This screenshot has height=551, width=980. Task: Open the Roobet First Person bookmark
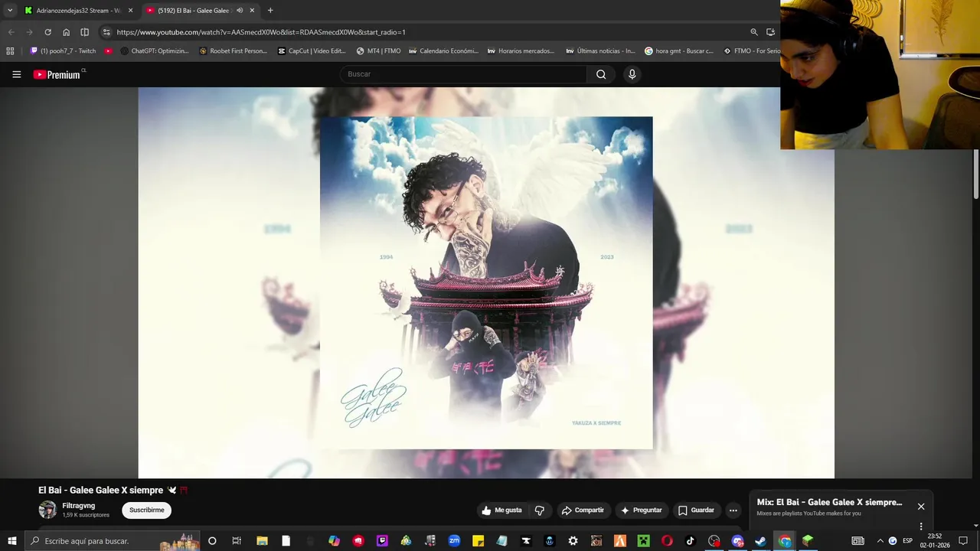234,51
